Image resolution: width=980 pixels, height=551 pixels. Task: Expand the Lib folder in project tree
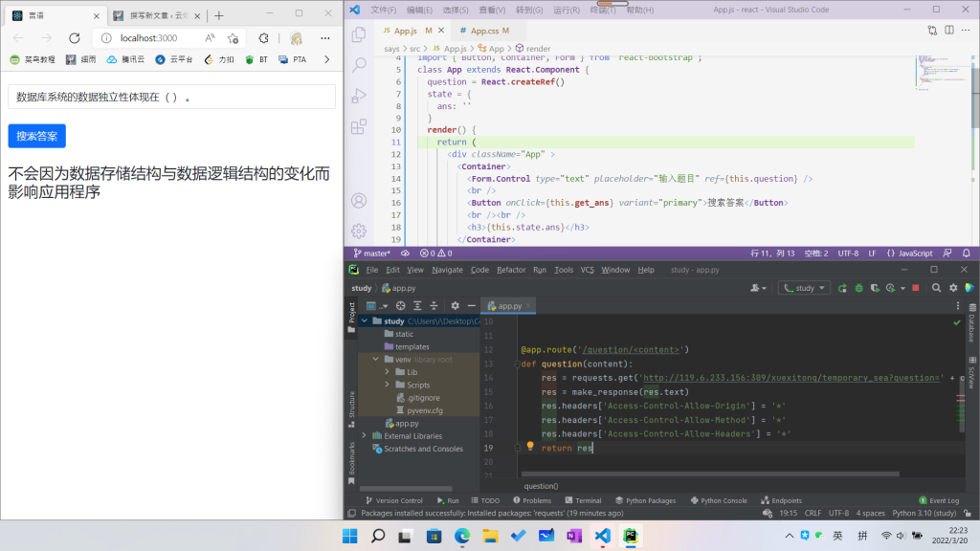pos(388,372)
